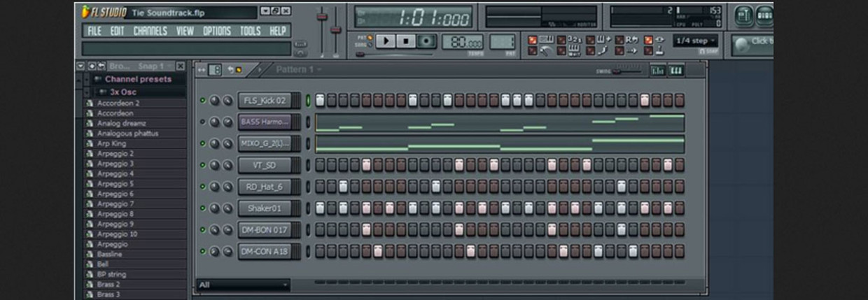Open the playlist view shortcut icon
Viewport: 868px width, 300px height.
(x=744, y=15)
